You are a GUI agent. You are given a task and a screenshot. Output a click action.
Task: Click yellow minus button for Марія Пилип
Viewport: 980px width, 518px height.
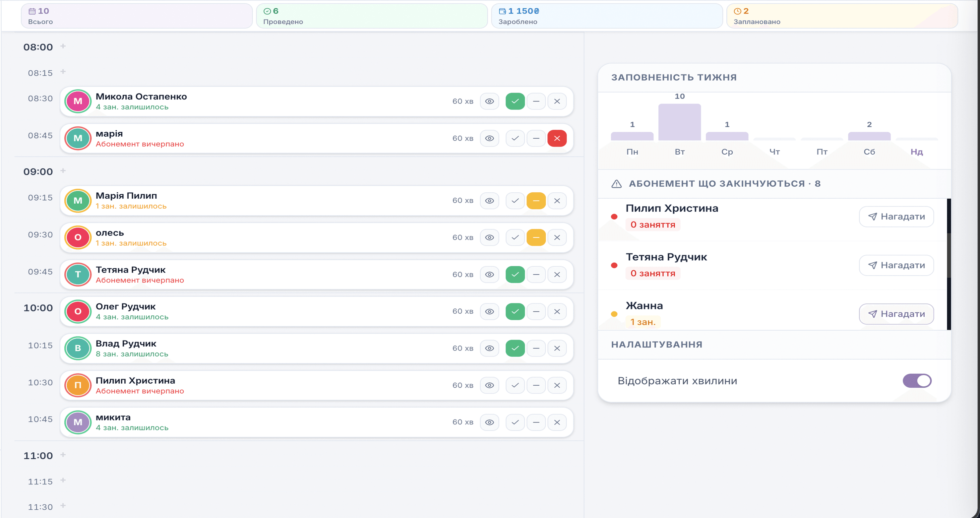pos(536,201)
